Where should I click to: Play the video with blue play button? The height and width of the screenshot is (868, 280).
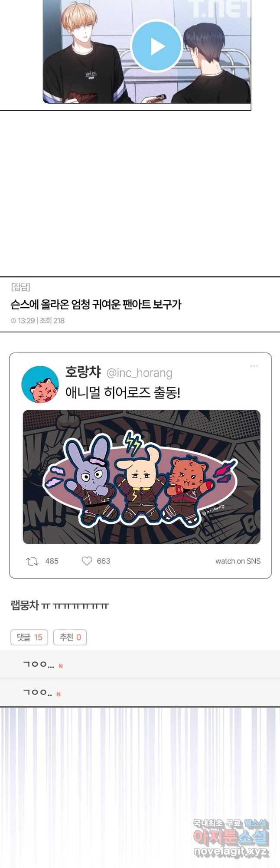click(156, 46)
